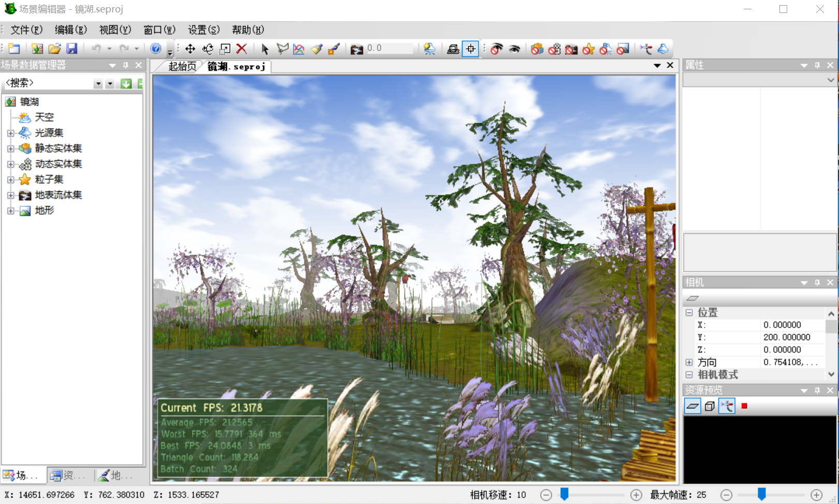This screenshot has height=504, width=839.
Task: Open the 窗口(W) menu
Action: click(x=160, y=29)
